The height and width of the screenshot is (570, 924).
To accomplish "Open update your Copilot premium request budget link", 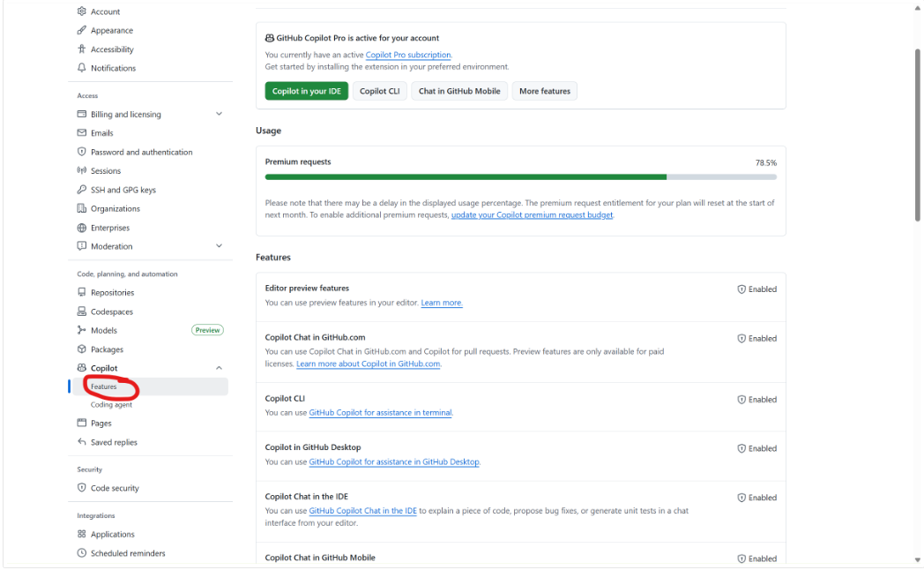I will [532, 215].
